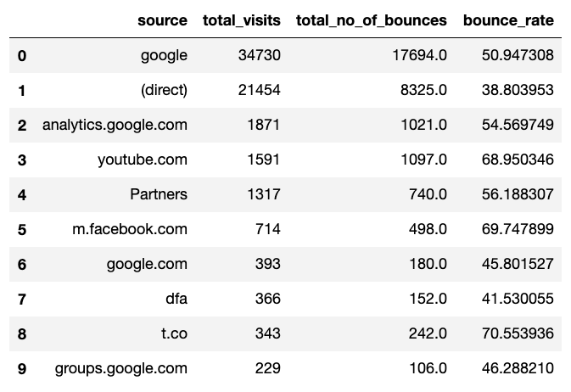Click the youtube.com source cell
Viewport: 571px width, 392px height.
click(x=143, y=160)
